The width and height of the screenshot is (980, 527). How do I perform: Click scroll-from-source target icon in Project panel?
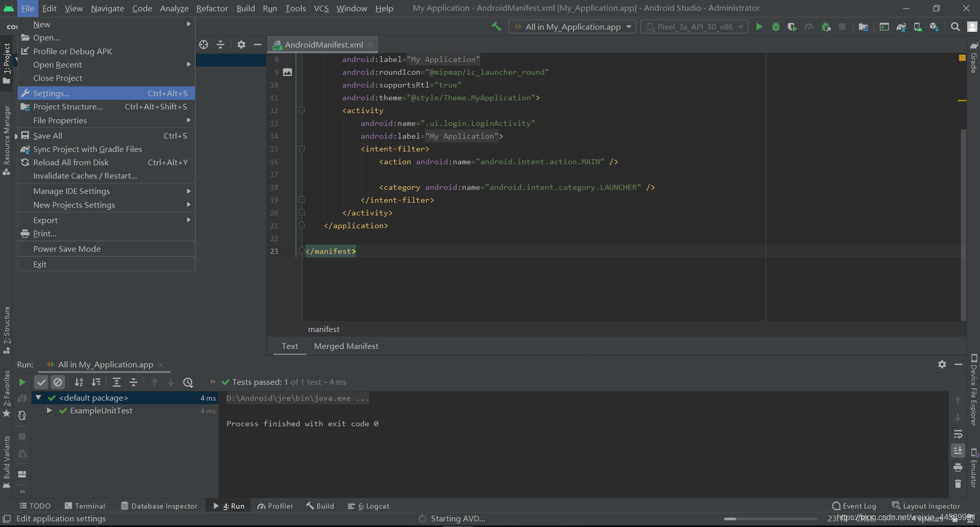point(204,45)
